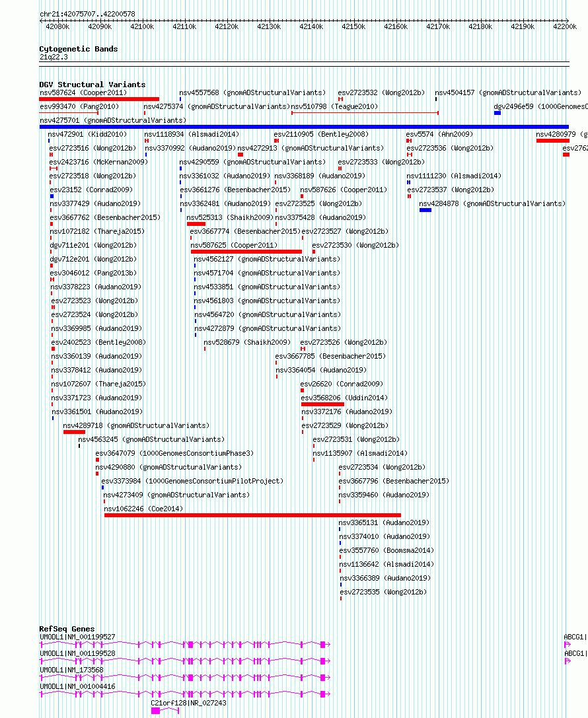588x718 pixels.
Task: Click the nsv3372176 (Audano2019) label
Action: pyautogui.click(x=347, y=412)
